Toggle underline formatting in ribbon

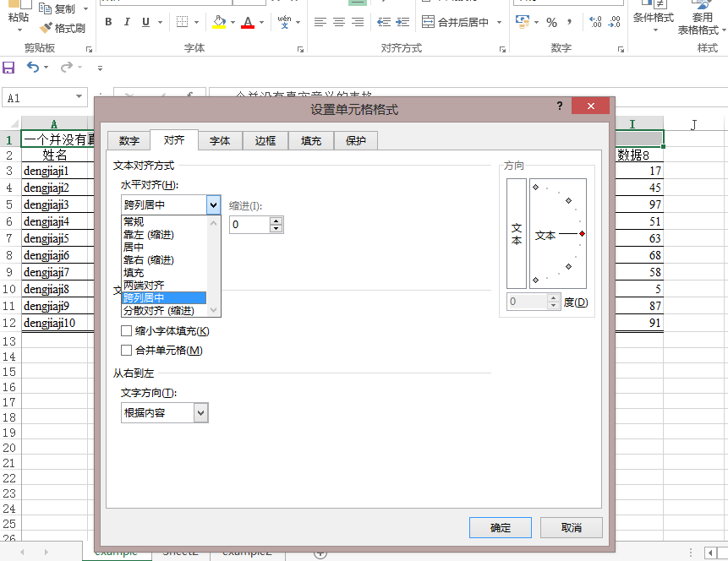[145, 22]
